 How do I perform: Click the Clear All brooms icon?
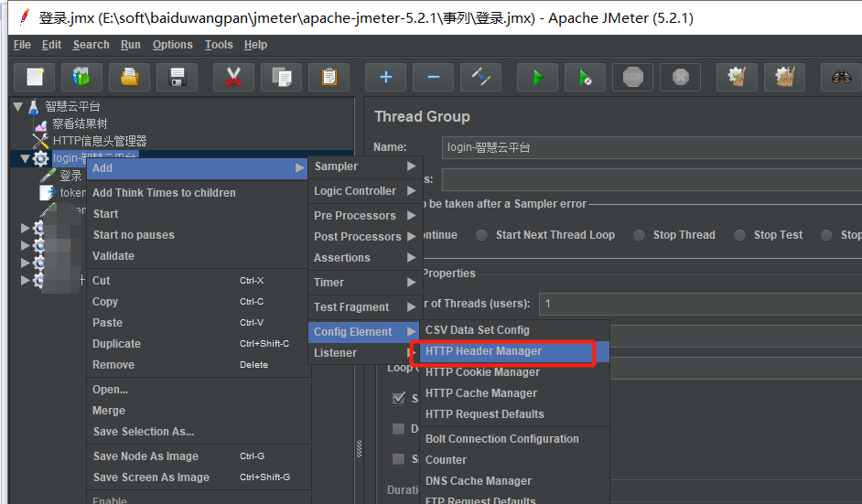coord(785,77)
